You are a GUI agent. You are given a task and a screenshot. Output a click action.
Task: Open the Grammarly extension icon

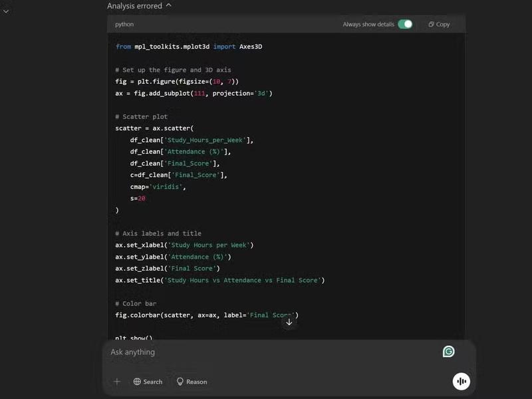tap(448, 352)
